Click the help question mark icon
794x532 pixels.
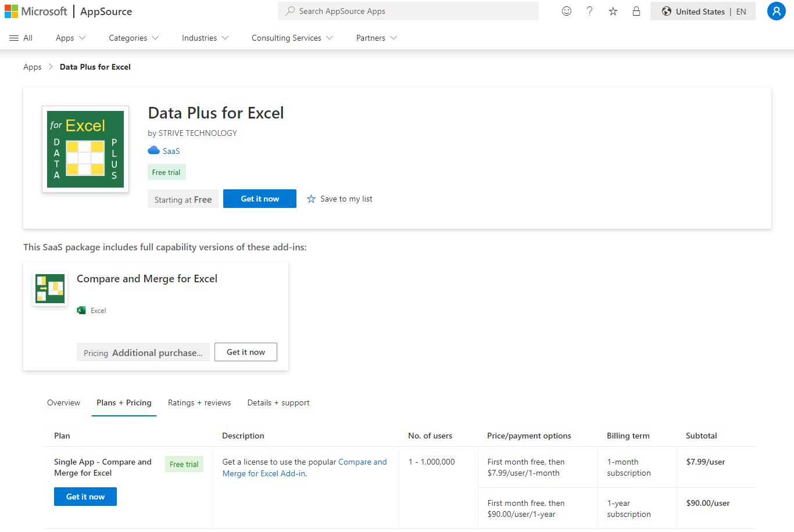click(589, 11)
